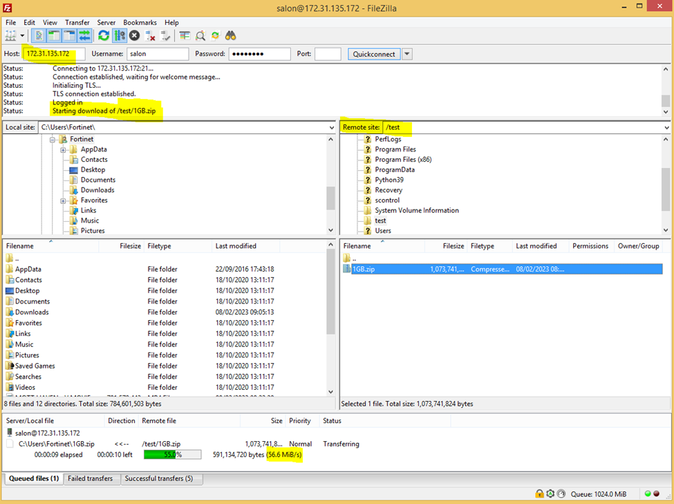The width and height of the screenshot is (674, 504).
Task: Open the Quickconnect history dropdown arrow
Action: point(407,54)
